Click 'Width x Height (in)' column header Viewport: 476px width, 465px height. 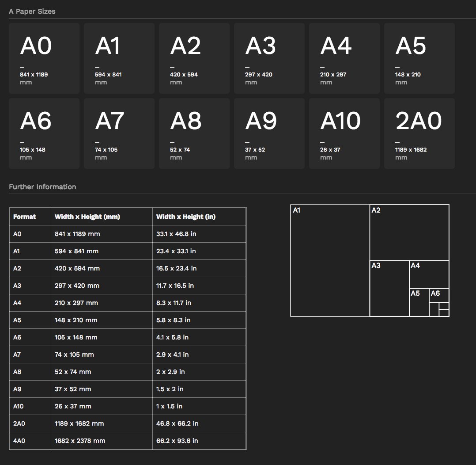coord(199,217)
